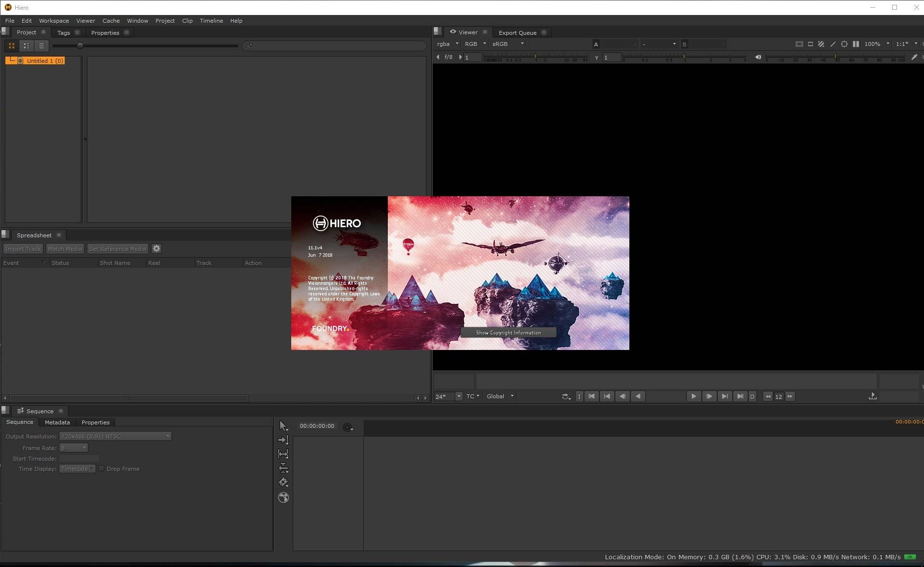This screenshot has height=567, width=924.
Task: Set In point with I button
Action: [579, 396]
